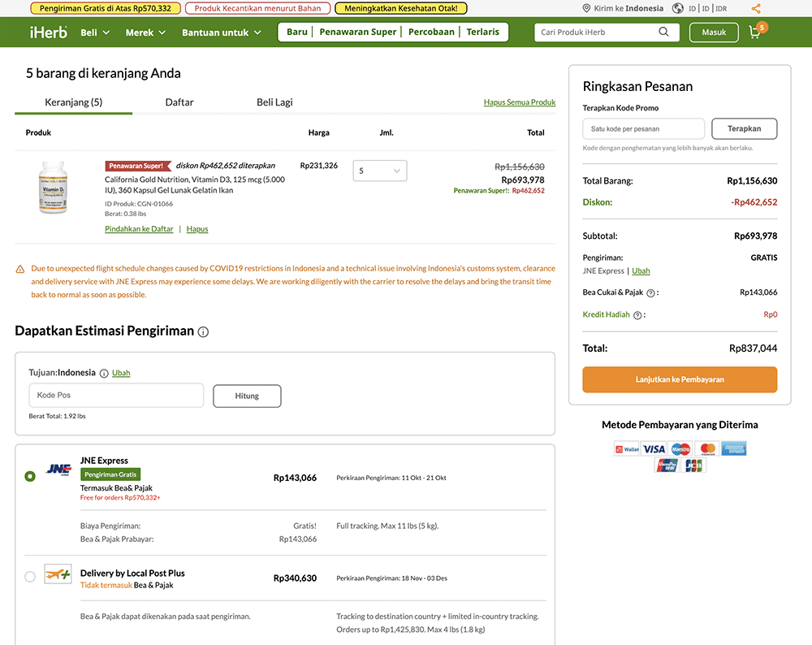
Task: Switch to the Keranjang (5) tab
Action: point(74,102)
